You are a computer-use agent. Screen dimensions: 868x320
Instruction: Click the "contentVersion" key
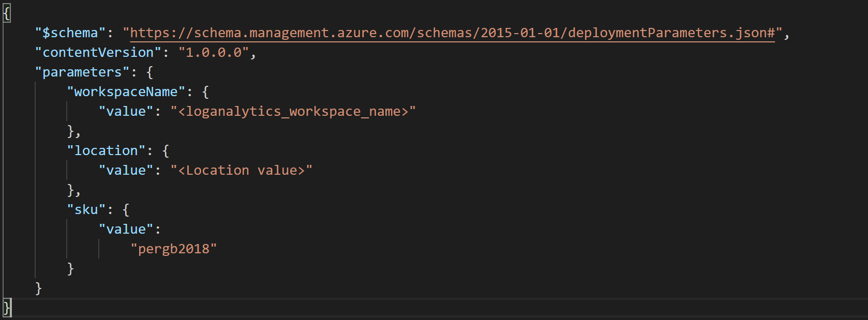pyautogui.click(x=98, y=53)
